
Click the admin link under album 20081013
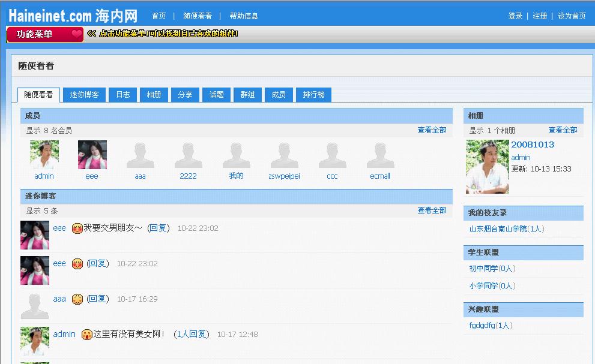[521, 157]
